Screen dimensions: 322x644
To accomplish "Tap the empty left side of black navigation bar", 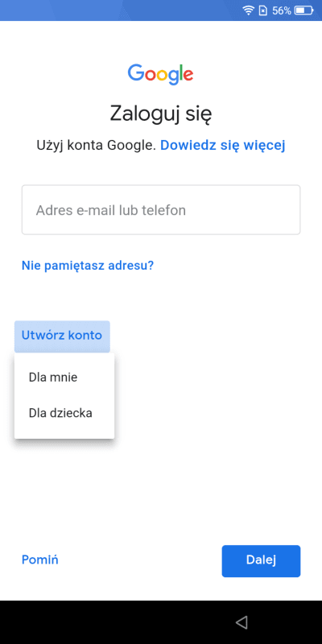I will pyautogui.click(x=82, y=622).
